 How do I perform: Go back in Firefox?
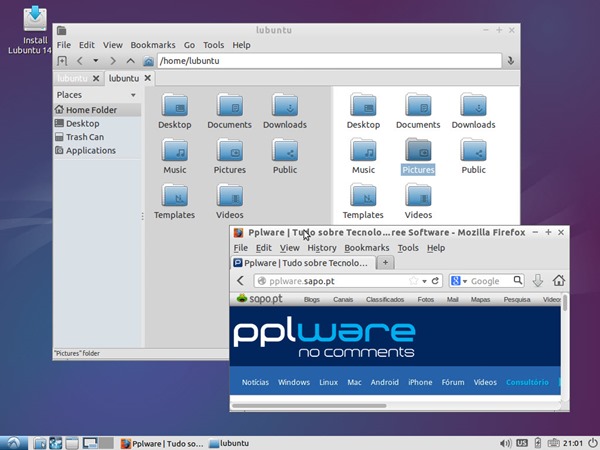241,281
